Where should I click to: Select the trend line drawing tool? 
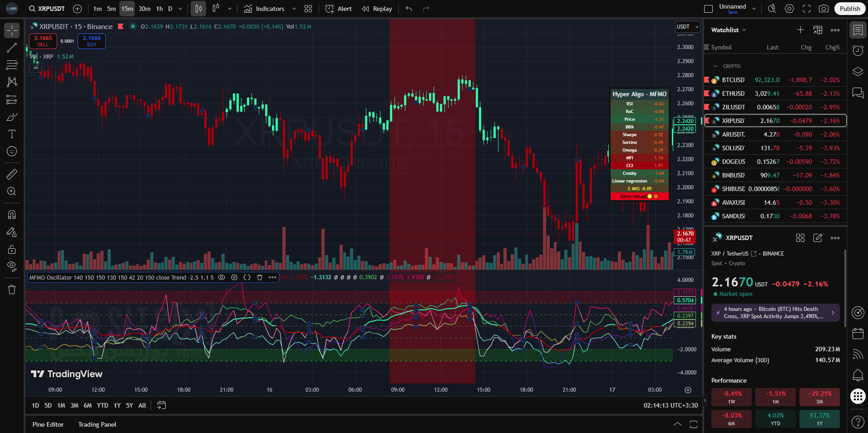tap(12, 48)
